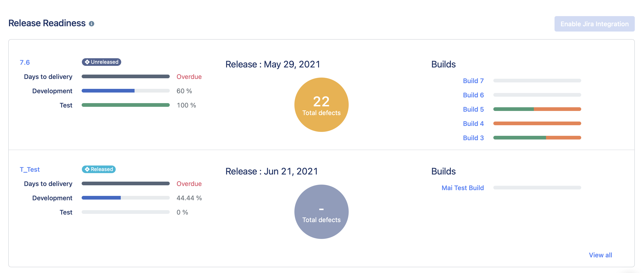Open Build 4 details
The image size is (644, 273).
tap(473, 123)
